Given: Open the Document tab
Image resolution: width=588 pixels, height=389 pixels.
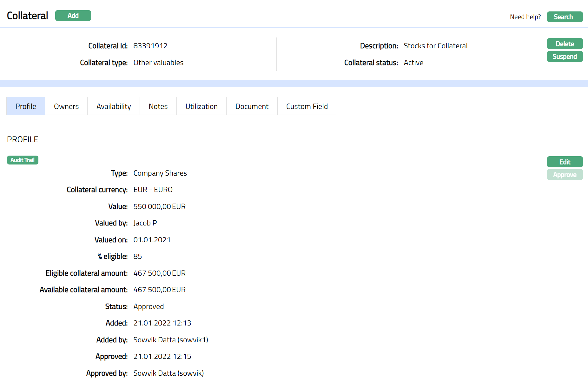Looking at the screenshot, I should pyautogui.click(x=252, y=106).
